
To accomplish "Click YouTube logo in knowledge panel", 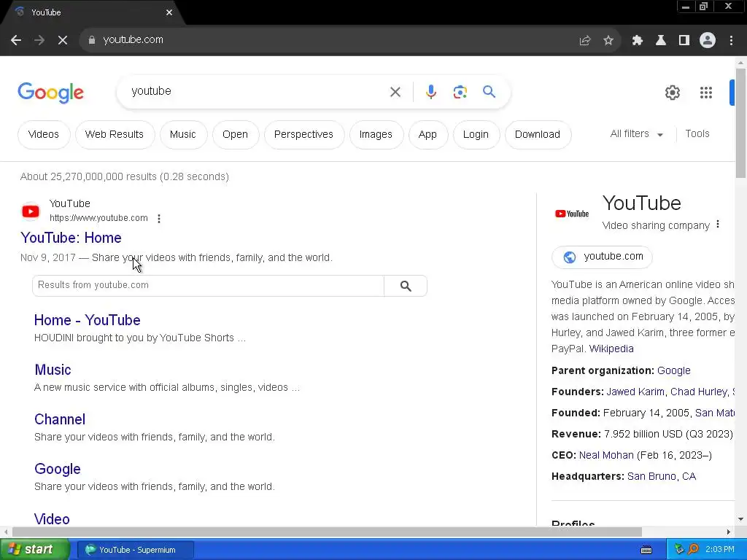I will 572,214.
